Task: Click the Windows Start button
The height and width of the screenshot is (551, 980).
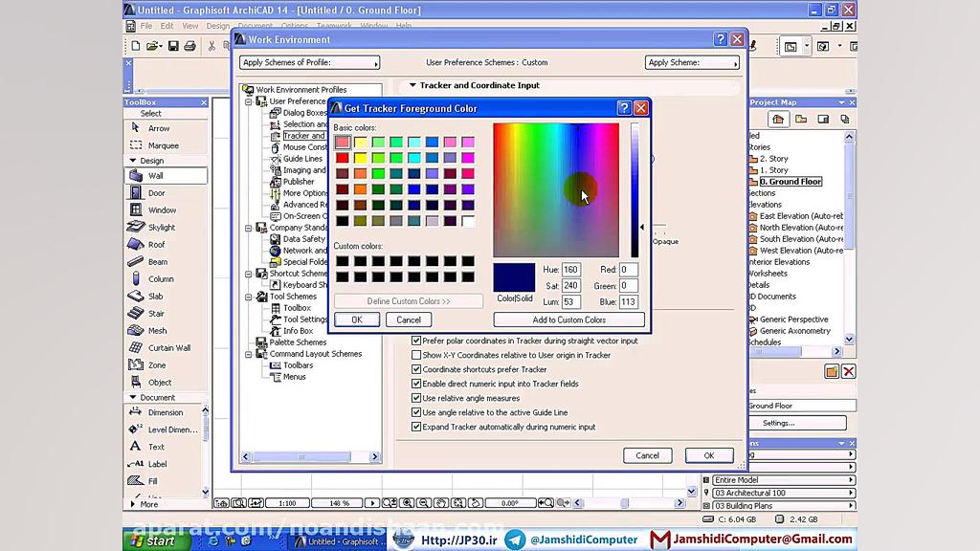Action: click(x=154, y=541)
